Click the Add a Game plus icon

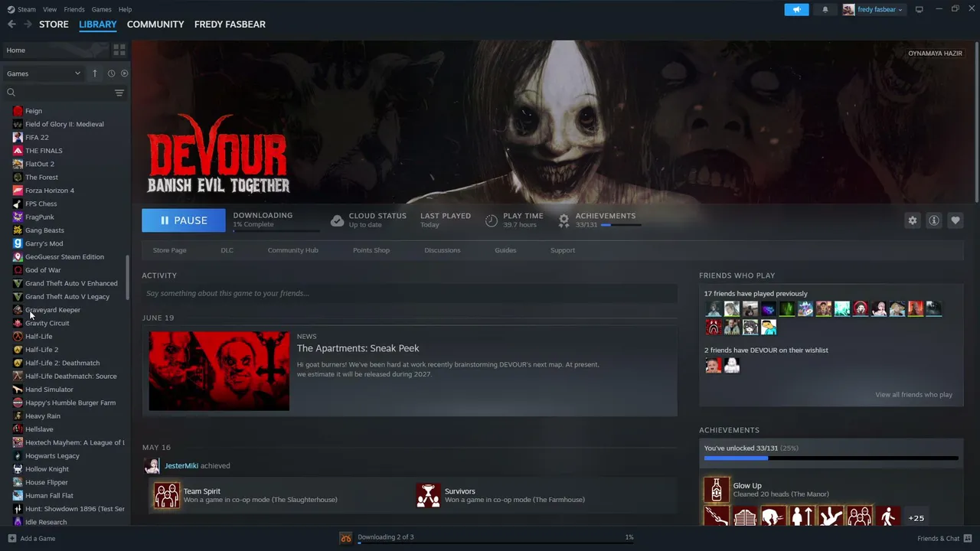click(11, 538)
